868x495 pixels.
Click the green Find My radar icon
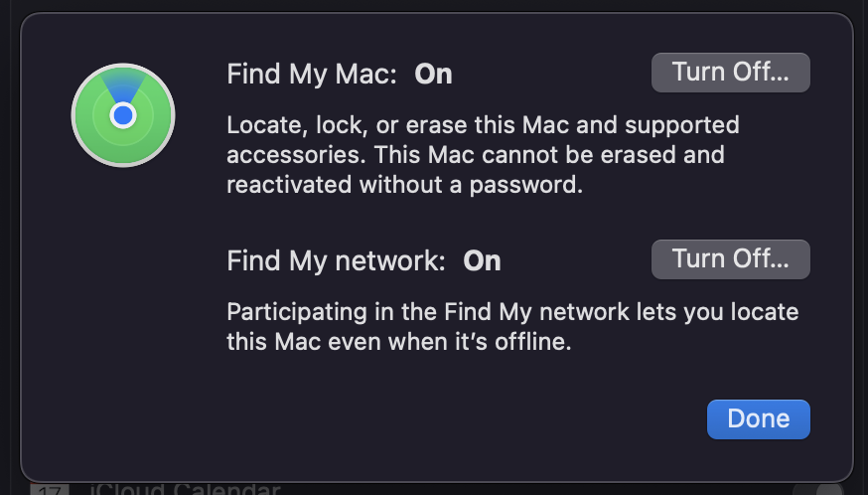[x=123, y=115]
